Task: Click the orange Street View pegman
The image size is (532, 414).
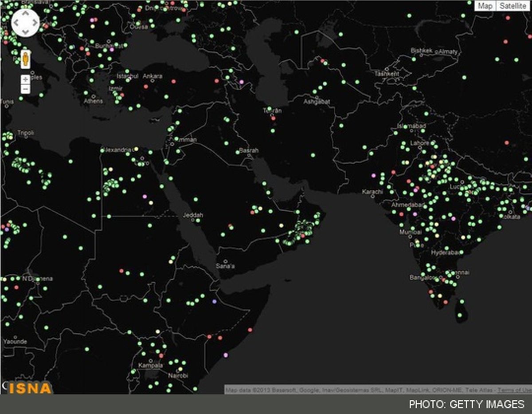Action: (26, 59)
